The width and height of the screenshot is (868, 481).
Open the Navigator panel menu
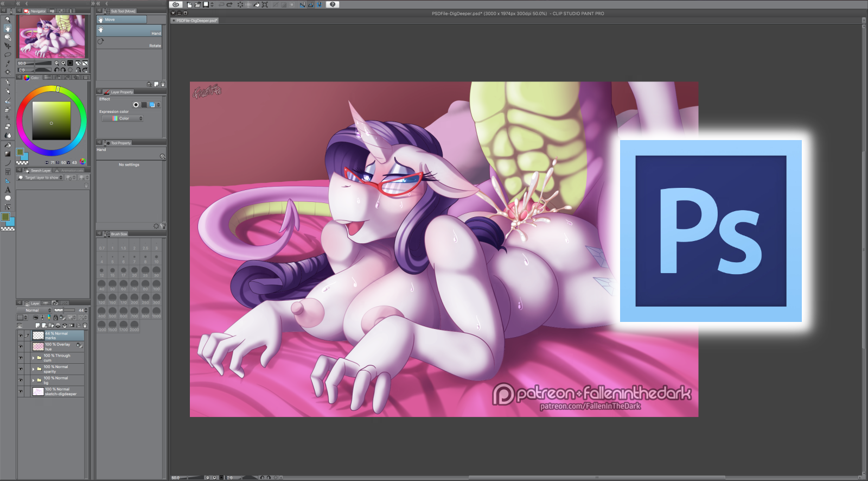18,11
